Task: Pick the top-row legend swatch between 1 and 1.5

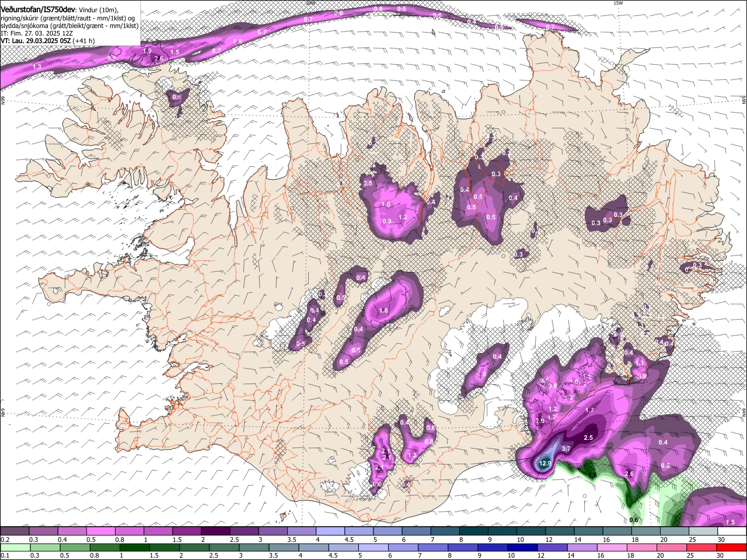Action: click(x=158, y=531)
